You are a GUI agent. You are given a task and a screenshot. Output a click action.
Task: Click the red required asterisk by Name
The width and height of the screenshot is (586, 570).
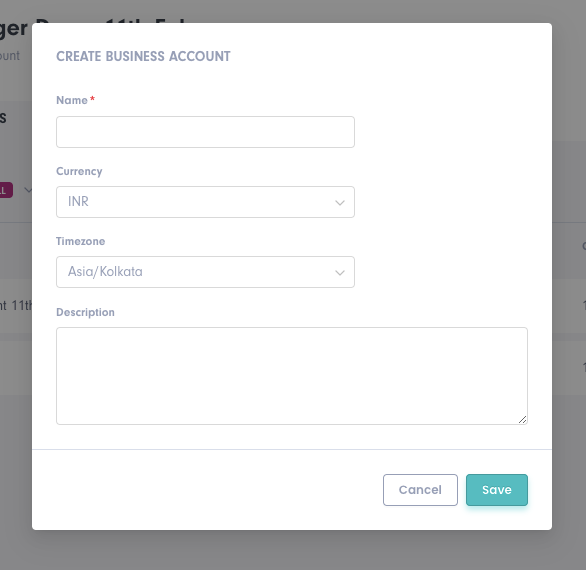click(x=92, y=99)
